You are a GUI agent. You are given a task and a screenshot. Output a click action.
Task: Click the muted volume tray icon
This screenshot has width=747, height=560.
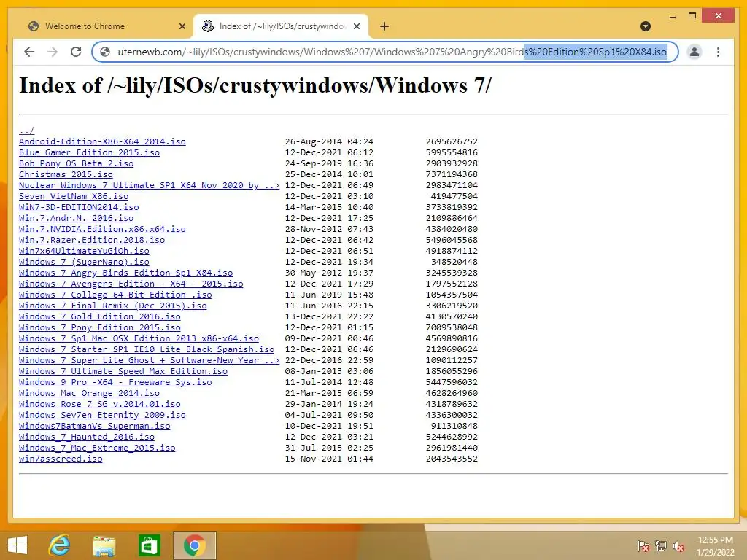coord(678,546)
